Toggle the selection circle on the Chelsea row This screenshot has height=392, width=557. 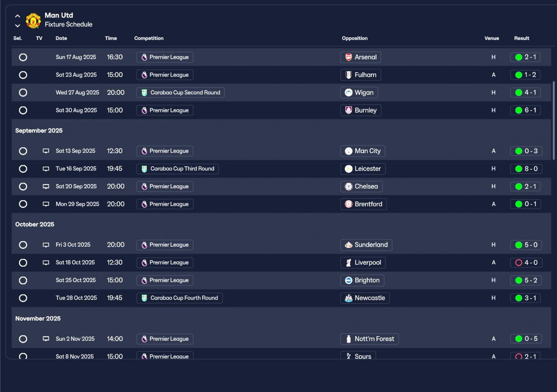[x=23, y=187]
